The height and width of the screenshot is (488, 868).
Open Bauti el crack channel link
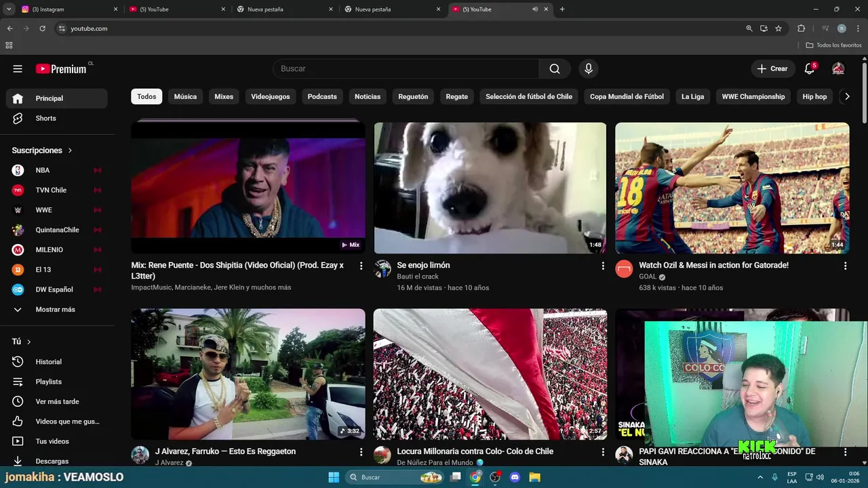[x=418, y=277]
